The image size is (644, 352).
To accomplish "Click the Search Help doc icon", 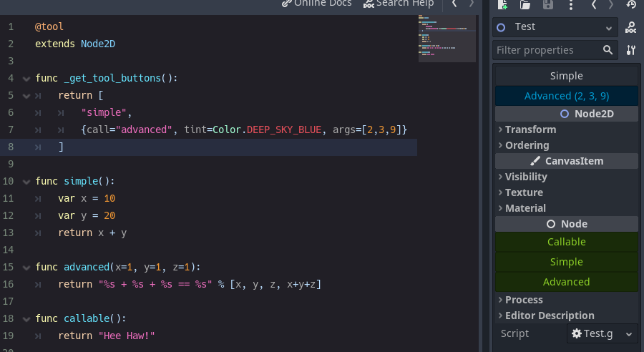I will point(369,4).
